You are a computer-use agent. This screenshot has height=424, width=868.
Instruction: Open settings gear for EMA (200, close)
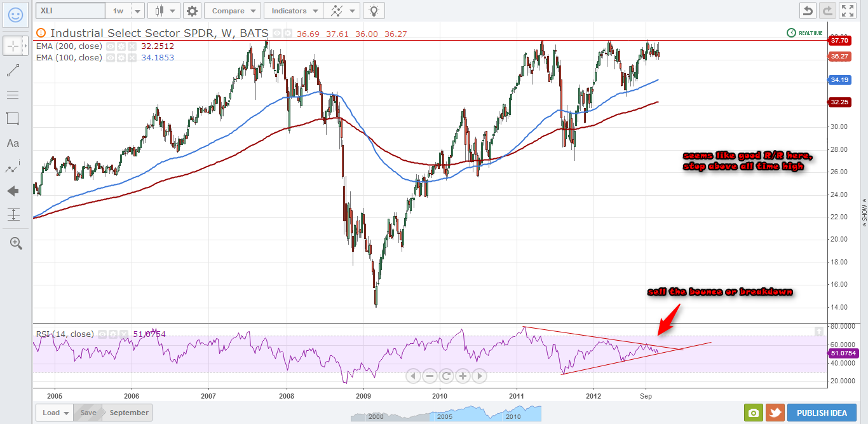pos(121,46)
